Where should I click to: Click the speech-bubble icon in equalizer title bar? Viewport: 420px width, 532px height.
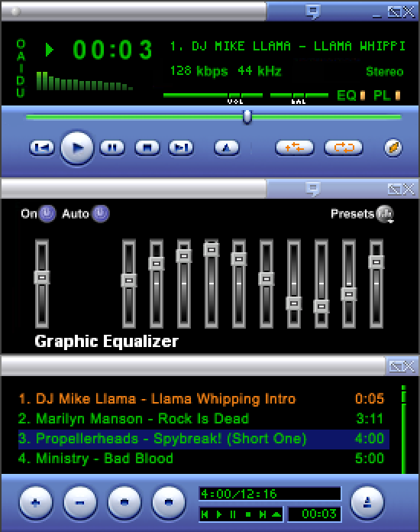[x=313, y=189]
